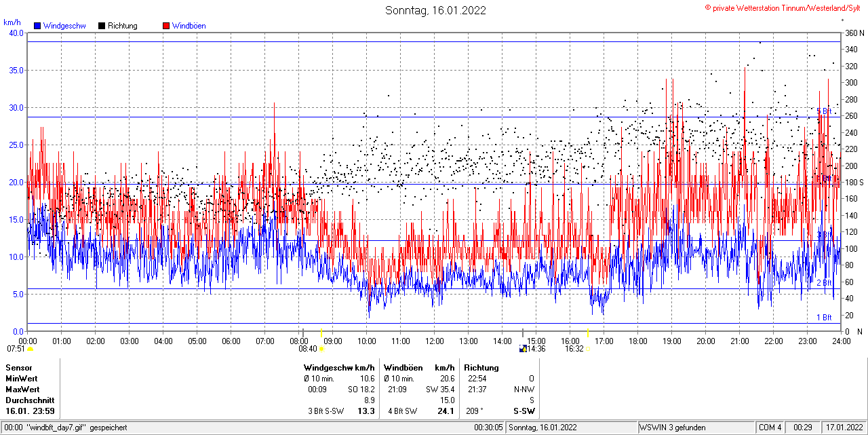This screenshot has width=868, height=435.
Task: Click the 25.0 value on the left axis
Action: click(x=16, y=145)
